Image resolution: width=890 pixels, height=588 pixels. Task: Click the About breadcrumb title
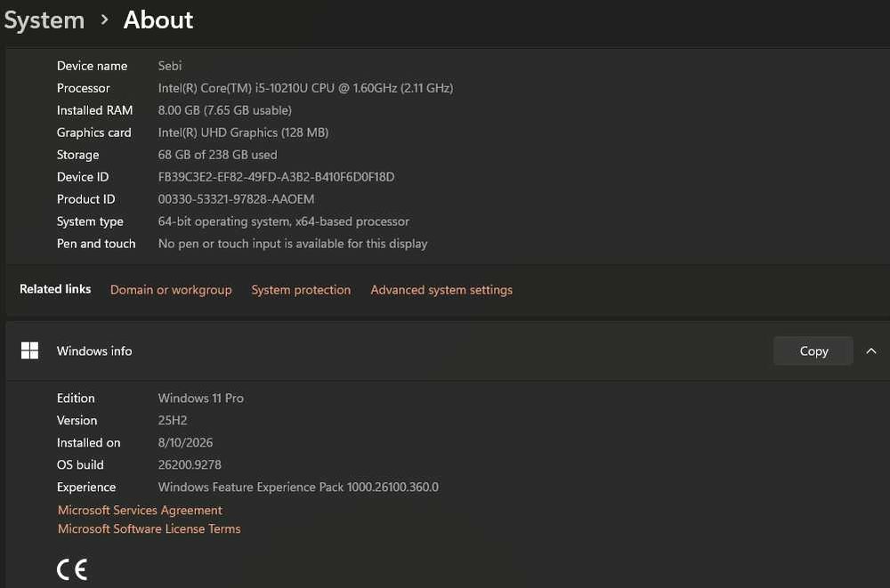tap(158, 20)
